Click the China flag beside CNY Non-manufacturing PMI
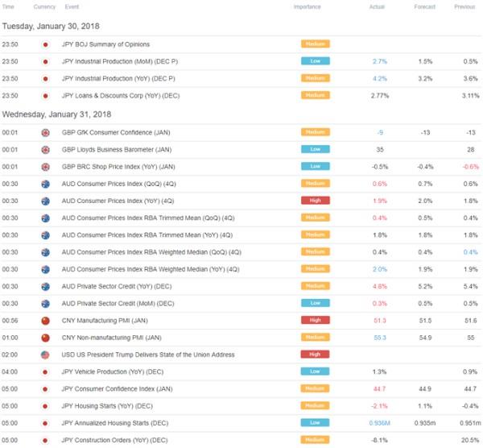Viewport: 483px width, 448px height. click(45, 337)
